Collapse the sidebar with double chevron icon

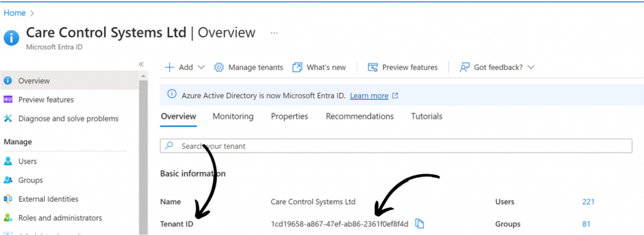(x=142, y=64)
